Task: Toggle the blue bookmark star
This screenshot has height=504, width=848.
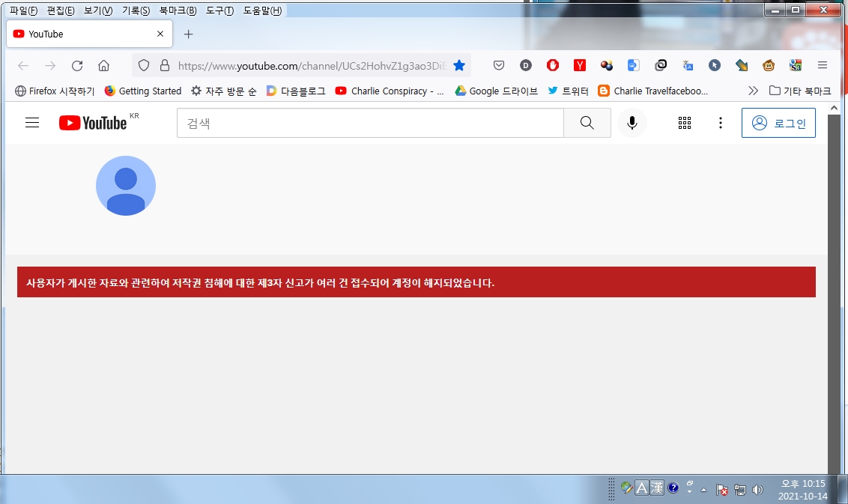Action: click(459, 65)
